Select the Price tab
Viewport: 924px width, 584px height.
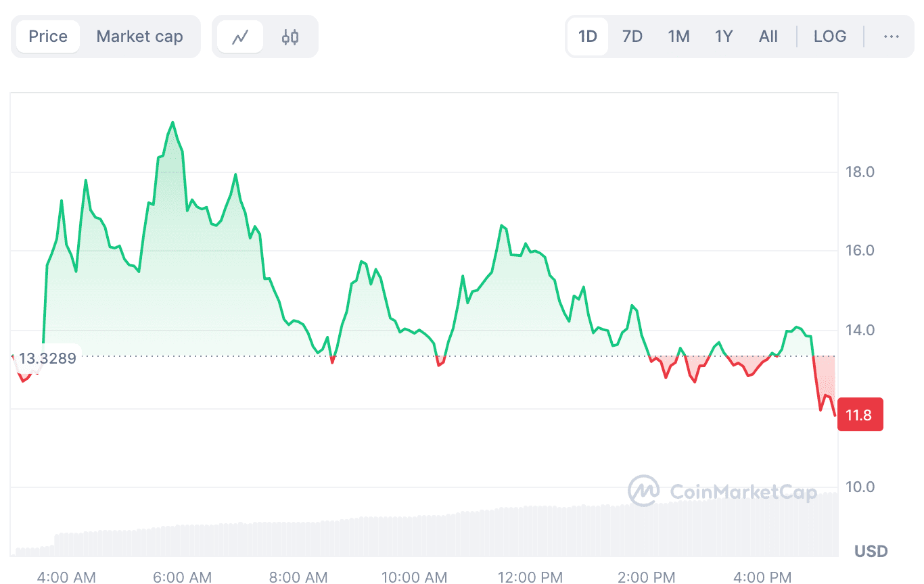pyautogui.click(x=48, y=36)
